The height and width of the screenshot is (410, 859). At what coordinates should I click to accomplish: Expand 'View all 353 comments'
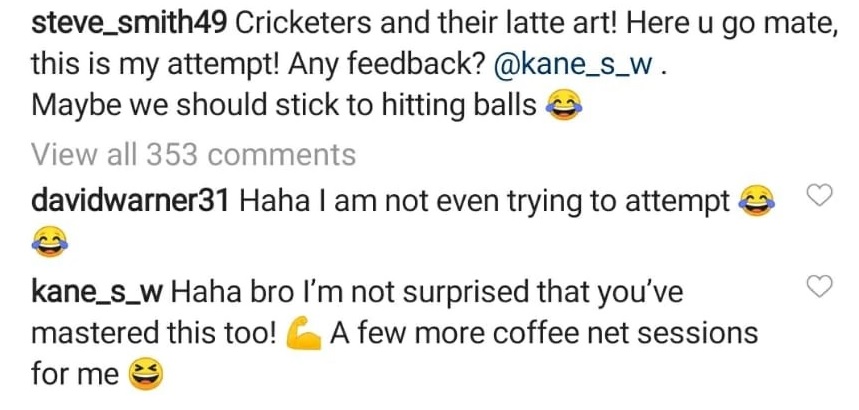(193, 155)
